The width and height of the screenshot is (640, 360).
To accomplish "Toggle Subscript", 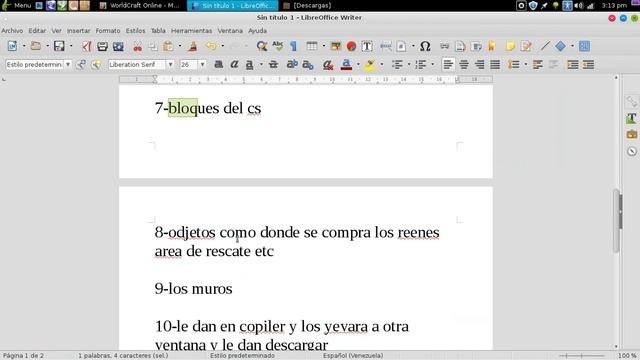I will [308, 64].
